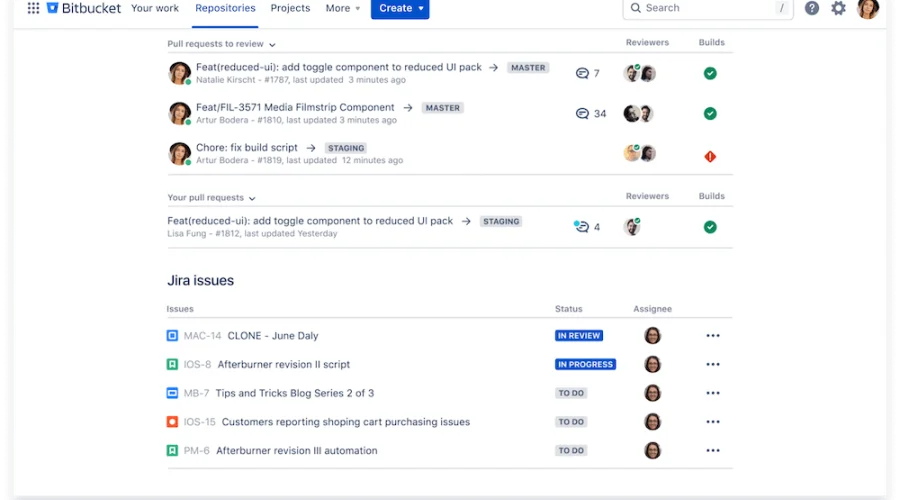Image resolution: width=900 pixels, height=500 pixels.
Task: Open actions menu for MAC-14 issue
Action: pyautogui.click(x=713, y=335)
